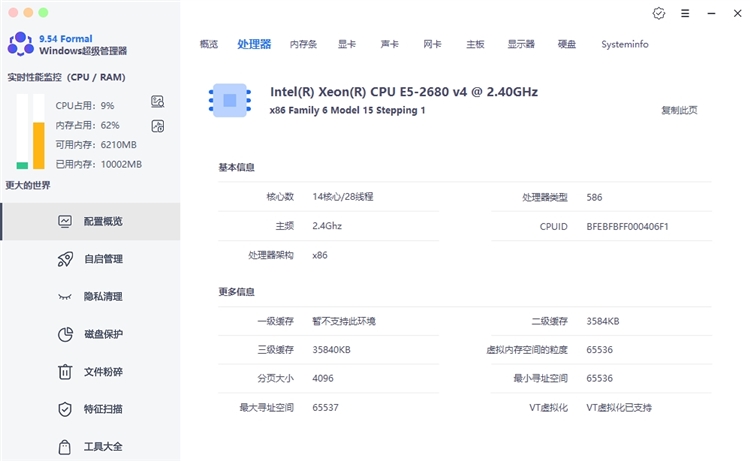The height and width of the screenshot is (461, 750).
Task: Click the 最大寻址空间 value 65537
Action: pos(325,407)
